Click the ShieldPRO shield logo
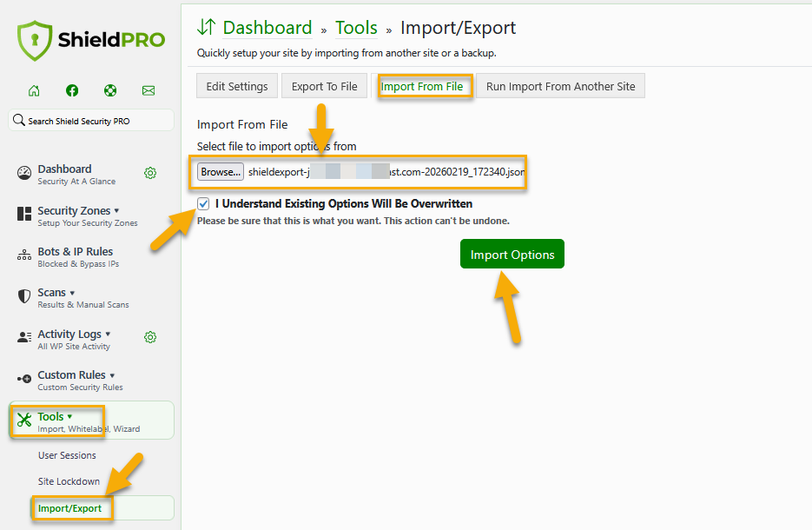 click(x=35, y=41)
